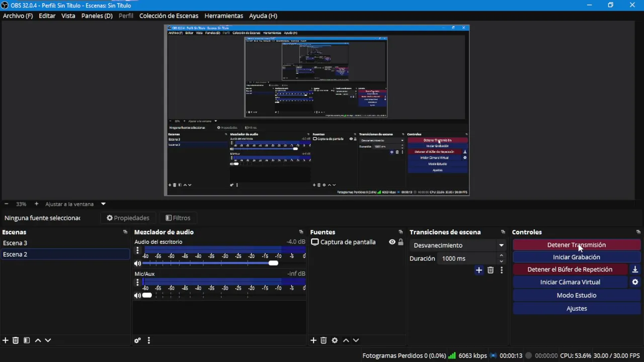Open the Archivo menu
This screenshot has height=362, width=644.
18,16
